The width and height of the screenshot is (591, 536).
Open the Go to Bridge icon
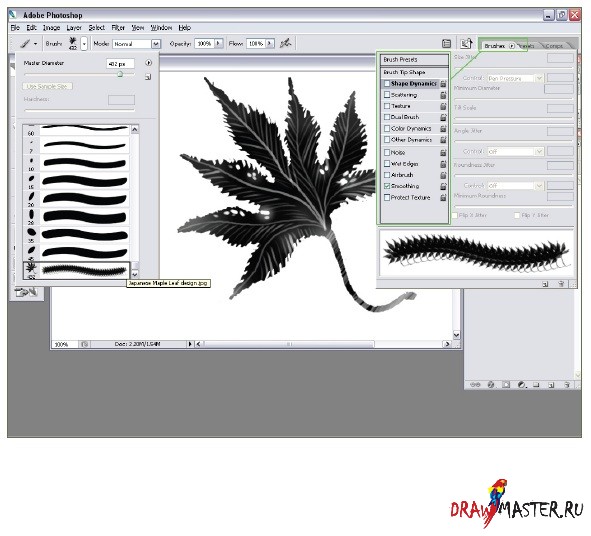click(x=466, y=43)
